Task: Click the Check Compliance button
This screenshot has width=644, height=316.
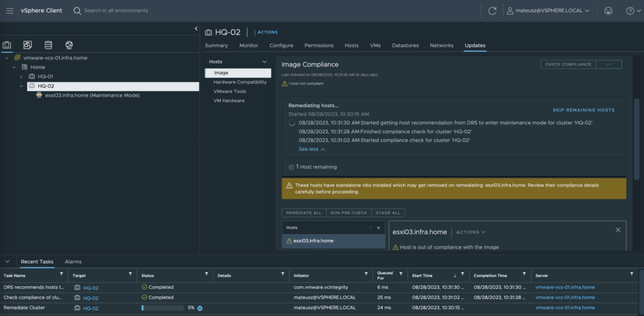Action: 568,65
